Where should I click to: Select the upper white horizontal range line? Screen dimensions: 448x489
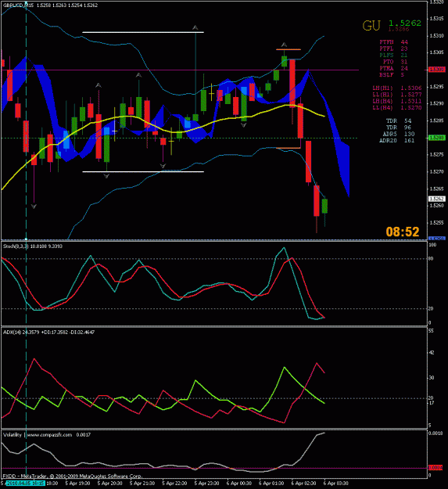pos(143,32)
